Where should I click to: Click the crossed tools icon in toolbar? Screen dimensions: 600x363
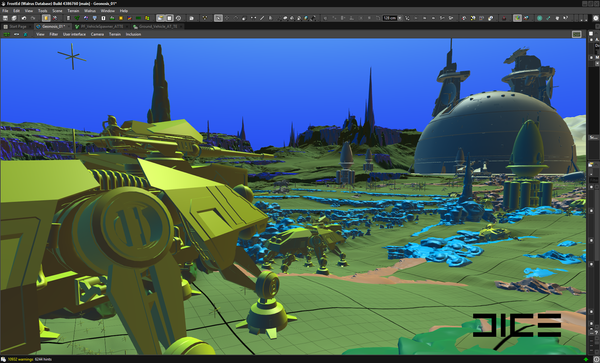[x=55, y=18]
